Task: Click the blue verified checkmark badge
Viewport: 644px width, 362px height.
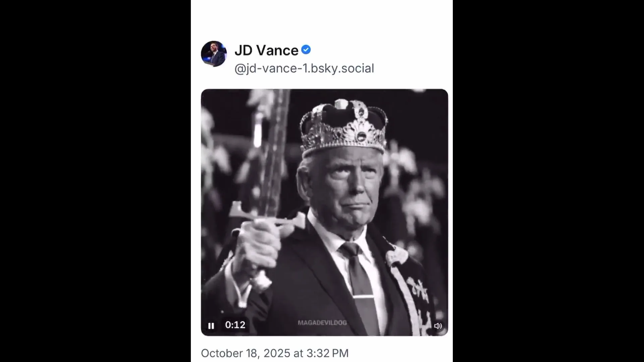Action: pos(306,50)
